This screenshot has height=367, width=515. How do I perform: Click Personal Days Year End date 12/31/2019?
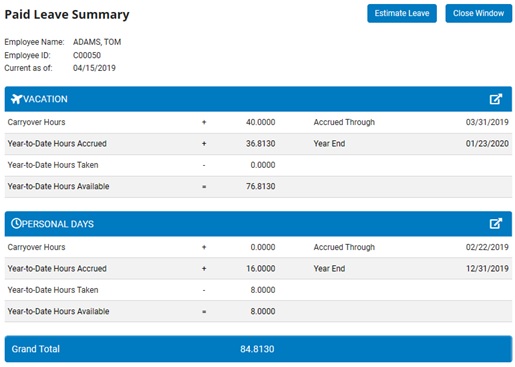[x=487, y=269]
